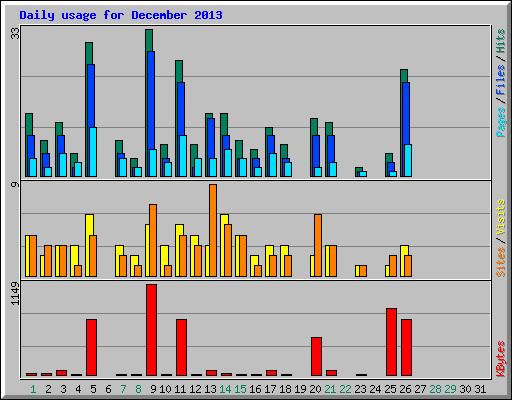Screen dimensions: 512x400
Task: Click day label '30' on the x-axis
Action: tap(465, 389)
